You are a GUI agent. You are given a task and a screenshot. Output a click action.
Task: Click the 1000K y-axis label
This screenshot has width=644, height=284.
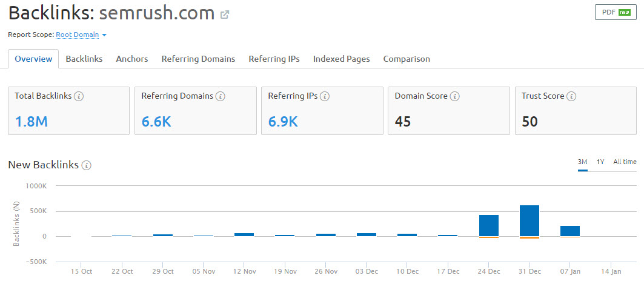click(36, 186)
